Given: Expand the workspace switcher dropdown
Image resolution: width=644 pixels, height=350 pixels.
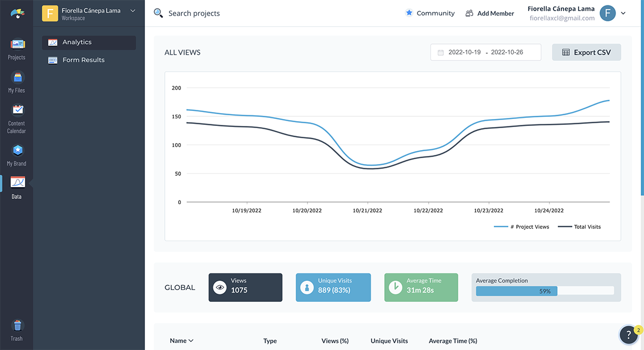Looking at the screenshot, I should [133, 11].
